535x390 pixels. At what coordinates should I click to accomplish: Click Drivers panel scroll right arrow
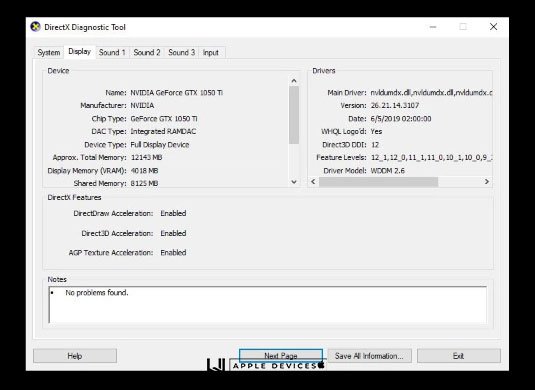[487, 182]
